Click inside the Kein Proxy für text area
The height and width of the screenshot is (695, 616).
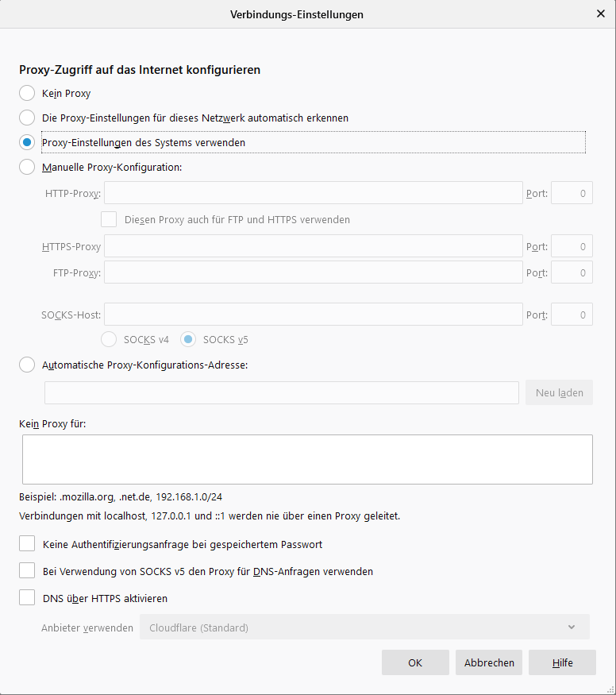tap(307, 459)
